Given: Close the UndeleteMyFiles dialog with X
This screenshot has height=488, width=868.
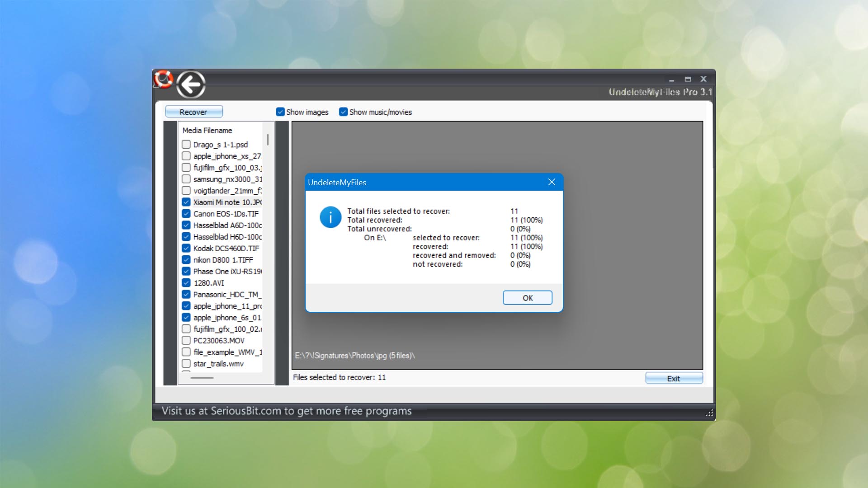Looking at the screenshot, I should point(552,182).
